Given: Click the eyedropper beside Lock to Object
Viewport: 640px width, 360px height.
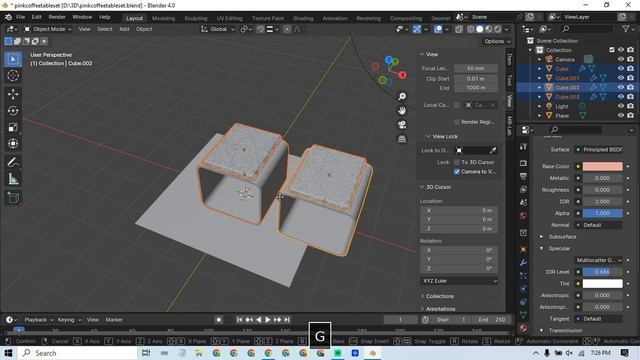Looking at the screenshot, I should 493,151.
